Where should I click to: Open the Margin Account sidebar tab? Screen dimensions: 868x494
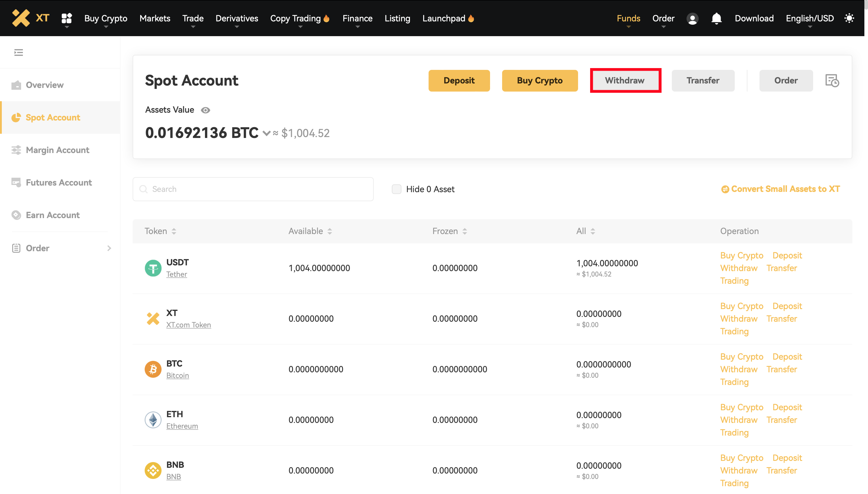click(x=57, y=150)
